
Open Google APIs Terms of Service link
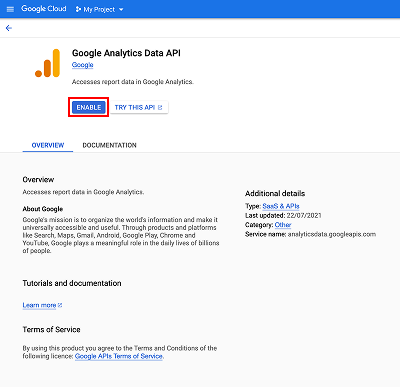click(119, 356)
